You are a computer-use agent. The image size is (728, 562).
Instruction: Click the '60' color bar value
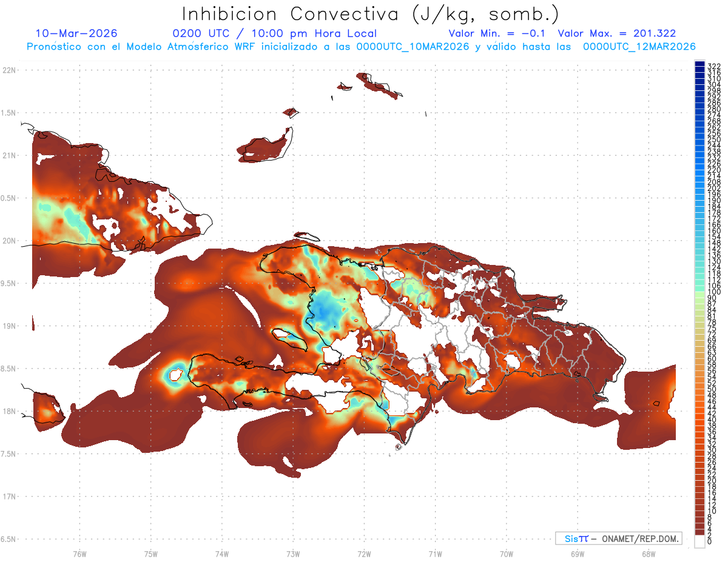(712, 359)
